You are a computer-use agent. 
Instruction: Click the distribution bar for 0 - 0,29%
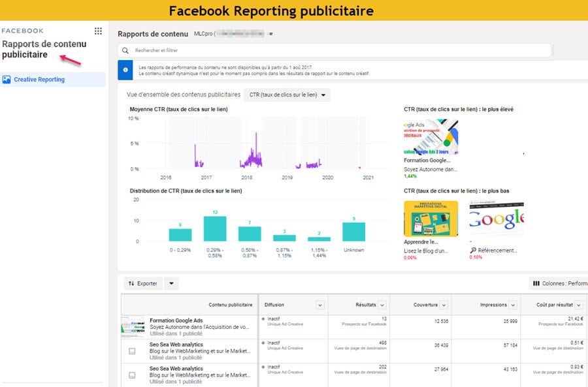[x=180, y=235]
